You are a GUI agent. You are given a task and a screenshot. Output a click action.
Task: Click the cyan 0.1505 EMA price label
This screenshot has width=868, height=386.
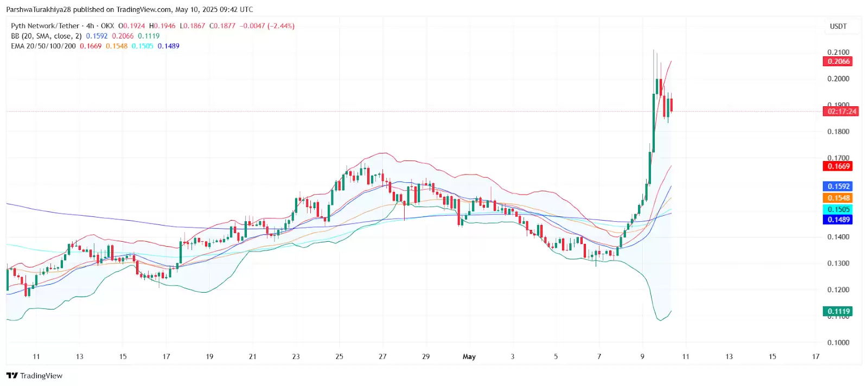838,209
